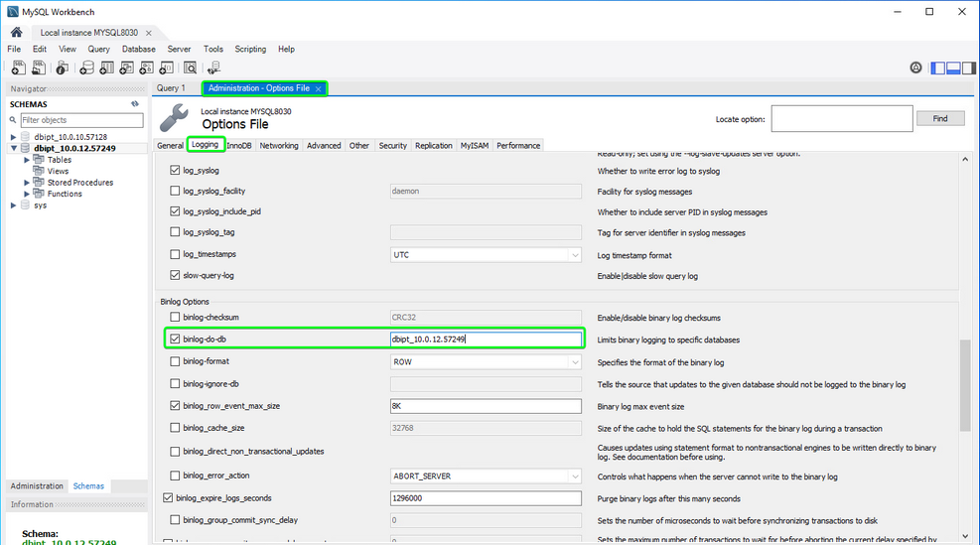Close the Local instance MYSQL8030 connection tab

(149, 33)
